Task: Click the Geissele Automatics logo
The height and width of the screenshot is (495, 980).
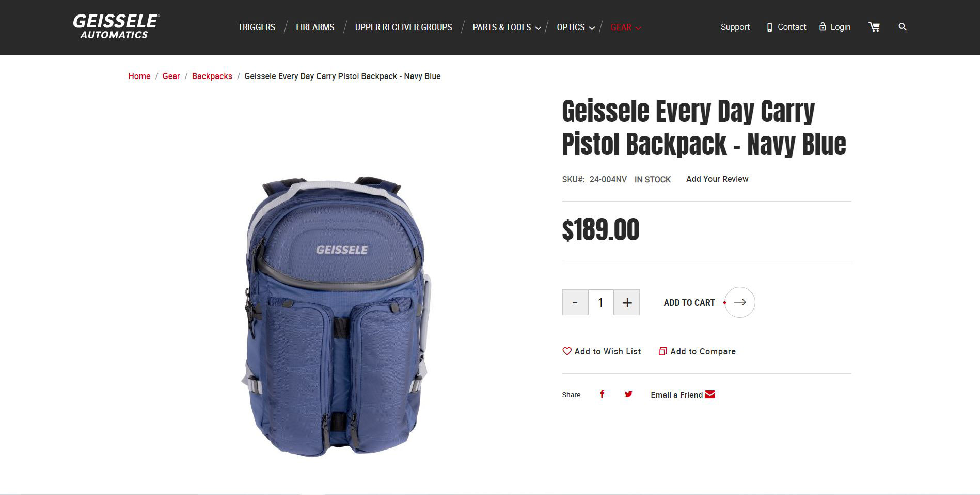Action: coord(116,27)
